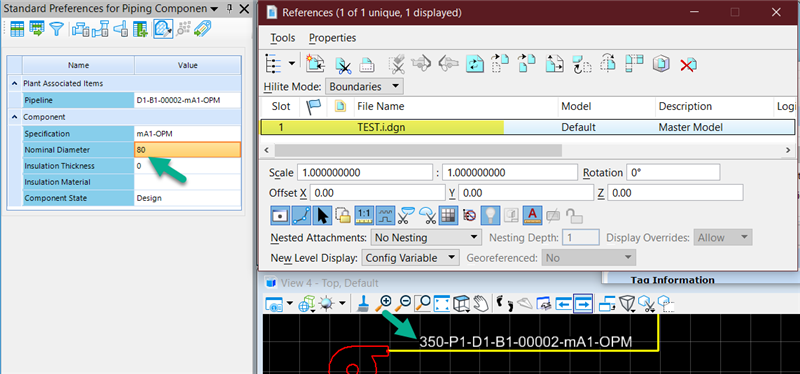Click the Rotation input field
The width and height of the screenshot is (800, 374).
point(673,173)
